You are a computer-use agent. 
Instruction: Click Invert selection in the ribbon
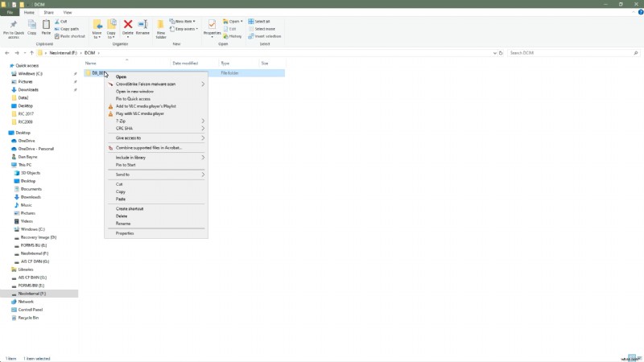point(266,36)
